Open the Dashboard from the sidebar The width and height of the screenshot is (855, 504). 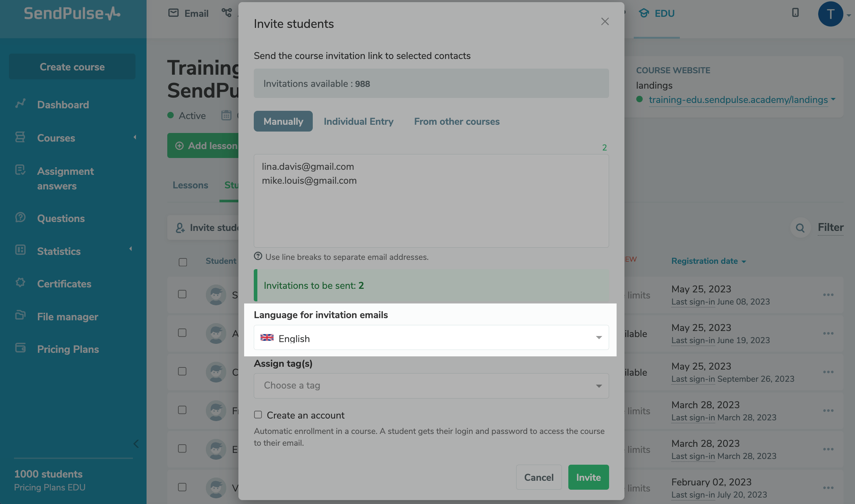pyautogui.click(x=63, y=104)
